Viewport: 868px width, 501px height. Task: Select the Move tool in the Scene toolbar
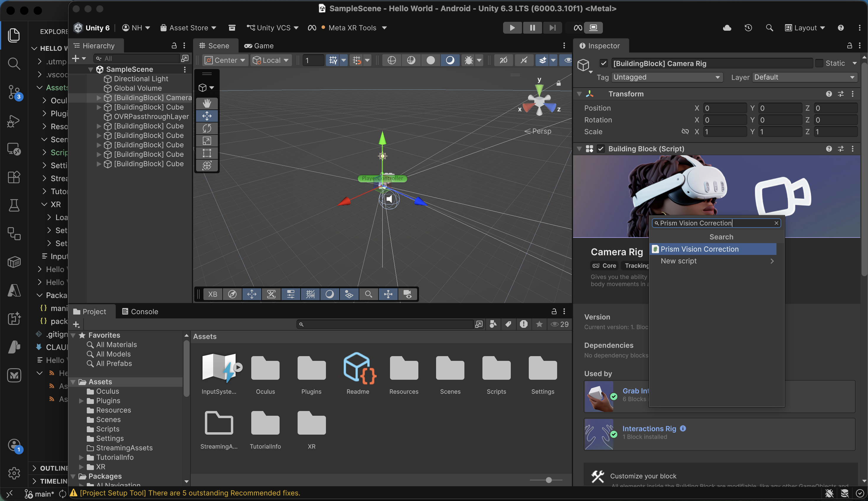(x=207, y=116)
